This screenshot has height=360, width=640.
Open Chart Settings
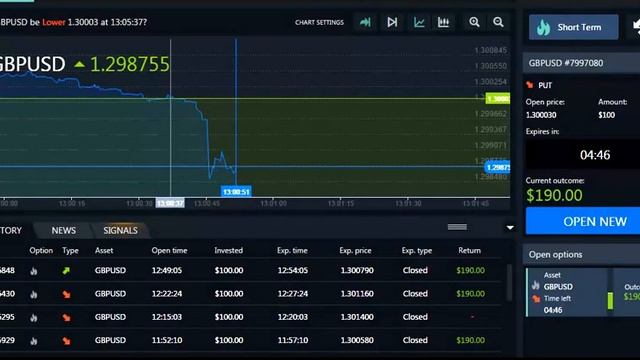coord(319,22)
